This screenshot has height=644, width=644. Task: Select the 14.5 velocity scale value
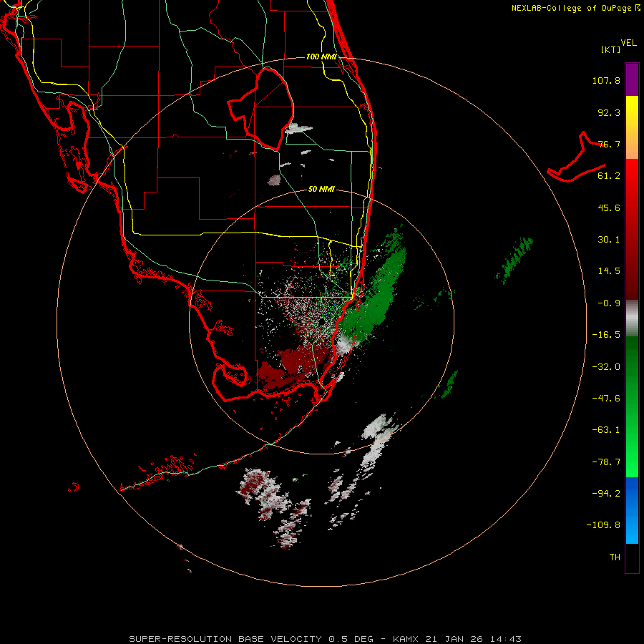click(609, 271)
